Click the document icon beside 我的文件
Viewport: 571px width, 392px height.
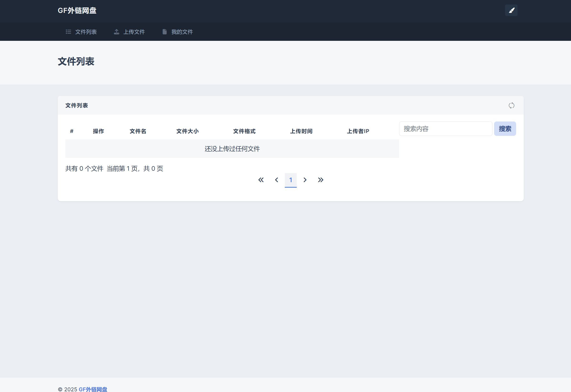tap(164, 32)
